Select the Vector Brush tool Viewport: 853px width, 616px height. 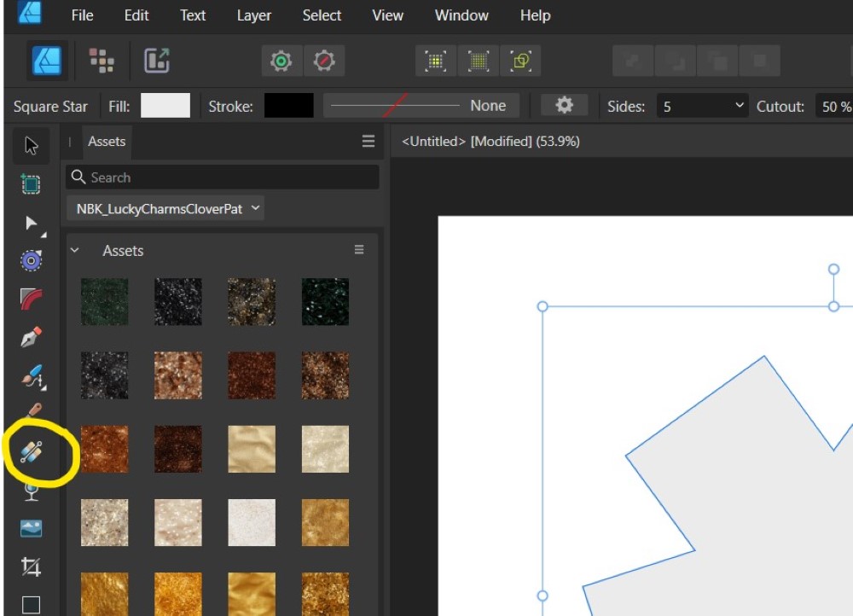32,376
